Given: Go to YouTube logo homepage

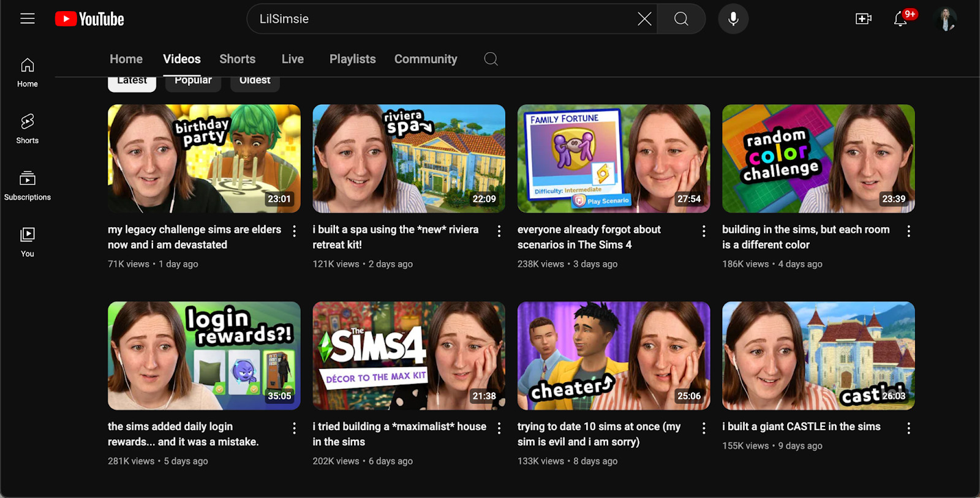Looking at the screenshot, I should (89, 19).
